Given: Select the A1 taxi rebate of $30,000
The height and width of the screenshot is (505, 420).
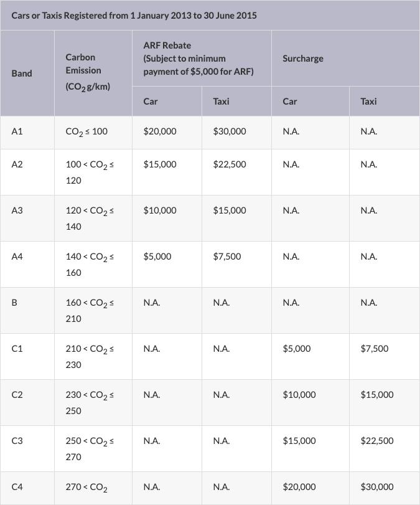Looking at the screenshot, I should pyautogui.click(x=230, y=131).
